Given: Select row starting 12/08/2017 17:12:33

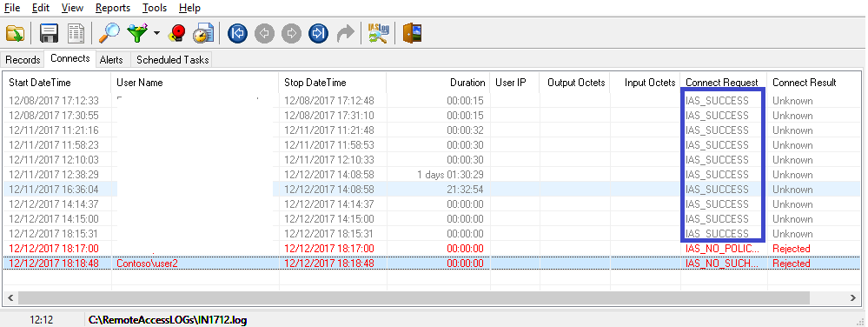Looking at the screenshot, I should (433, 101).
